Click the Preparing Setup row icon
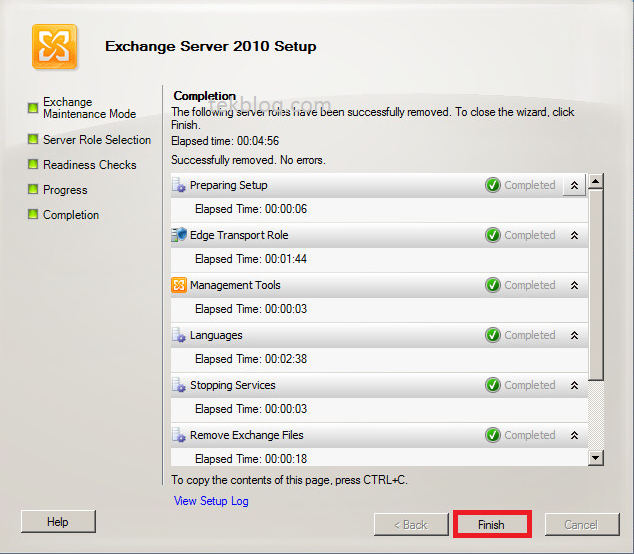 179,185
